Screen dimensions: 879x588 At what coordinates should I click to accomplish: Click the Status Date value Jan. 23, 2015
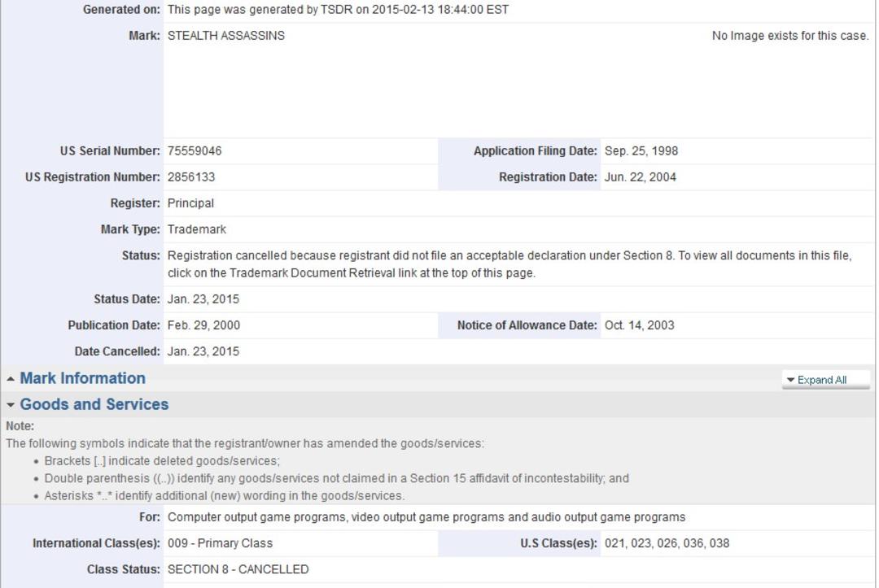click(203, 299)
